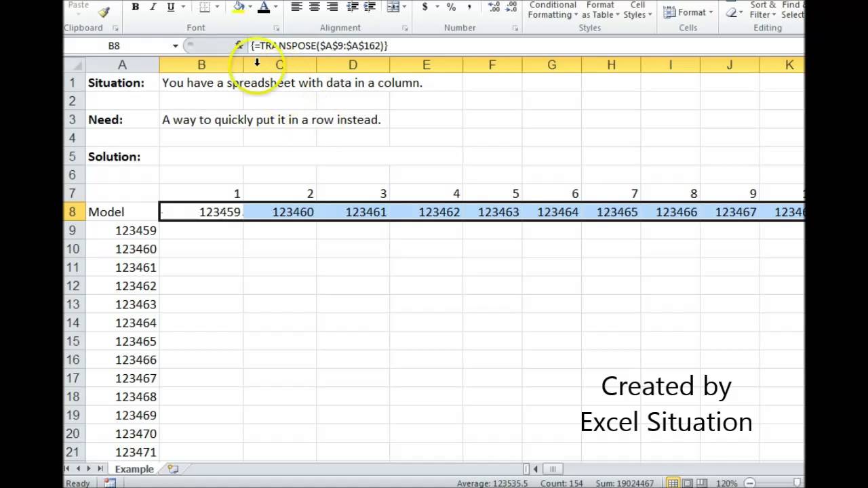Apply the cell Borders button
The width and height of the screenshot is (868, 488).
point(204,7)
